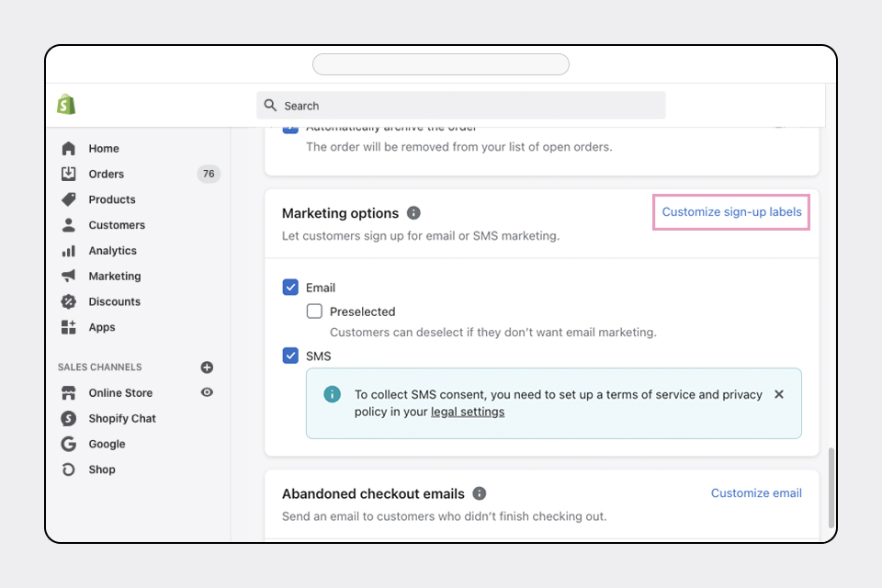Viewport: 882px width, 588px height.
Task: Go to Customers section
Action: click(117, 225)
